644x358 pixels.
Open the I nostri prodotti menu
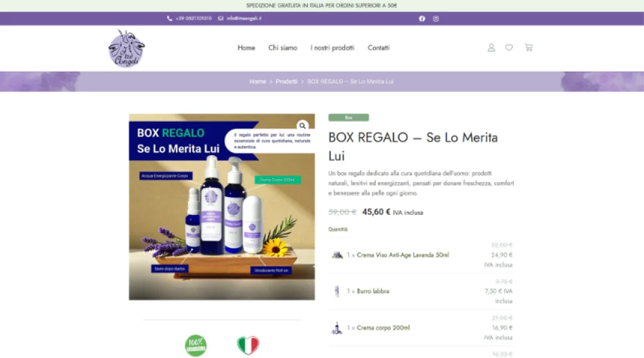(x=332, y=48)
